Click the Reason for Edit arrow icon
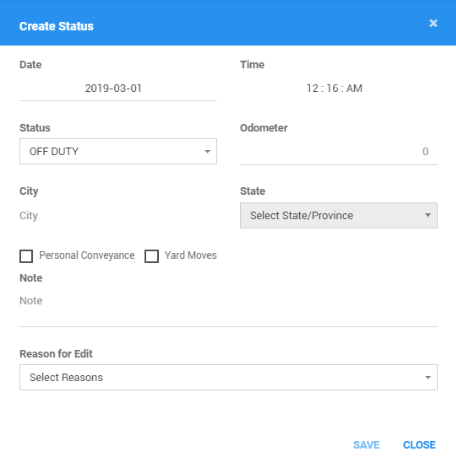Screen dimensions: 456x468 (428, 378)
